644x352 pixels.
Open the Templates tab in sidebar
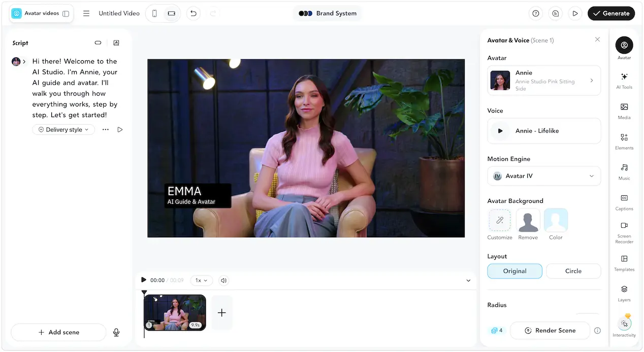(x=624, y=263)
